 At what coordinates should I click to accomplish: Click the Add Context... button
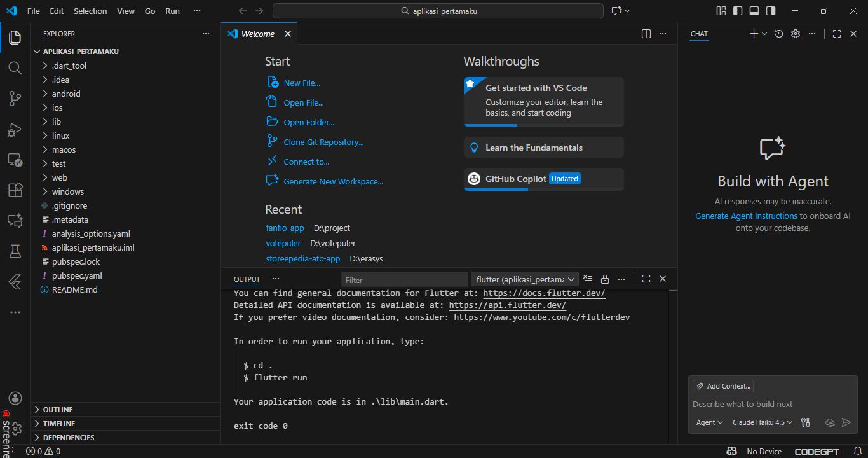pyautogui.click(x=723, y=386)
